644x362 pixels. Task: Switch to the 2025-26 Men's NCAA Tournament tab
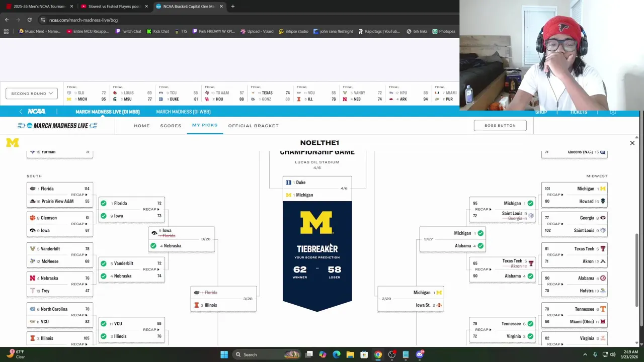[39, 7]
